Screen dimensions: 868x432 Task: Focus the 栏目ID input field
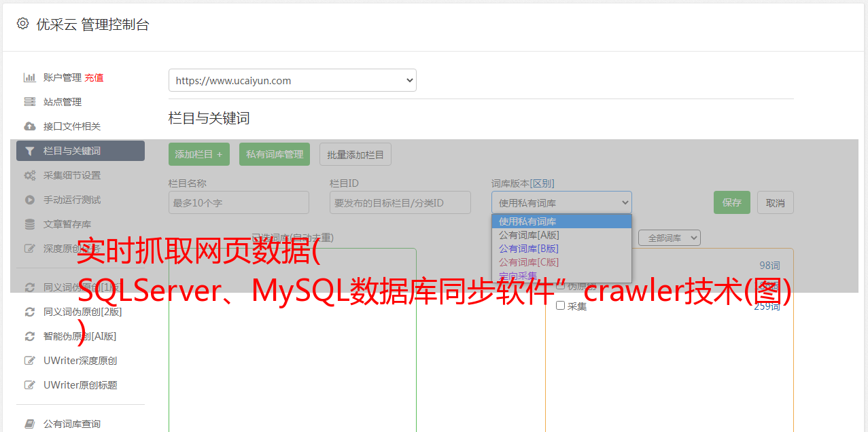pos(400,202)
